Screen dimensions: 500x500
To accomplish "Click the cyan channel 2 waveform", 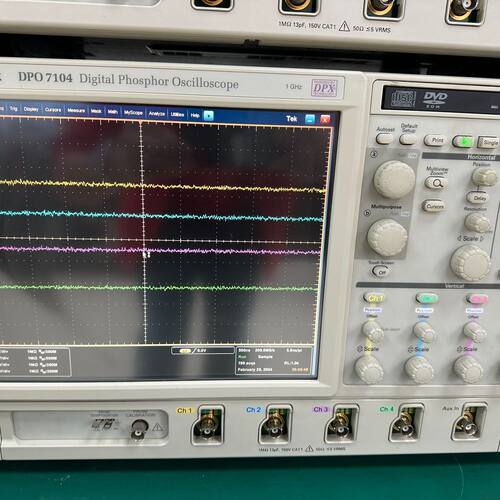I will pos(162,216).
